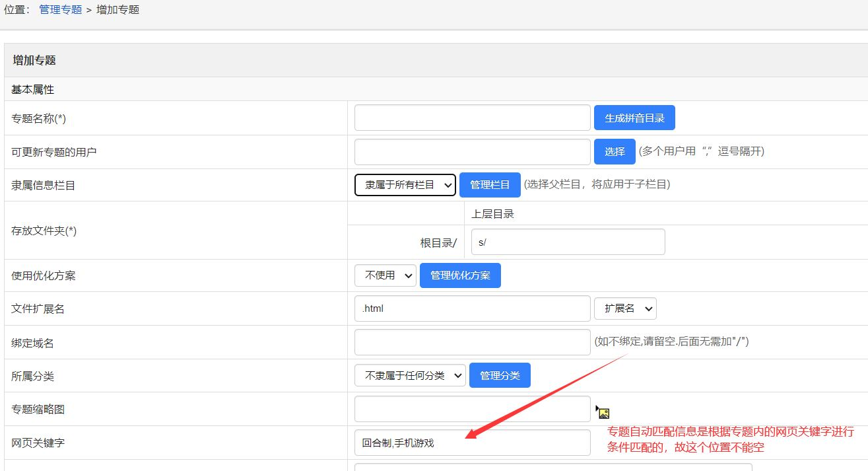Click the 上层目录 label
The width and height of the screenshot is (868, 471).
[492, 213]
